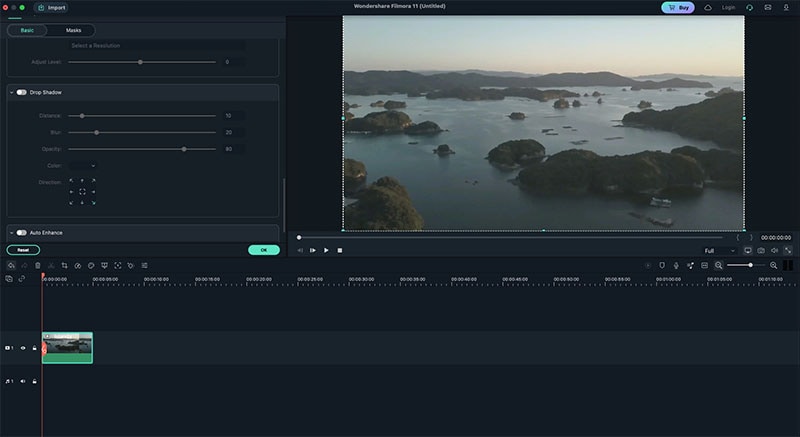Open the color palette icon
The height and width of the screenshot is (437, 800).
[91, 265]
